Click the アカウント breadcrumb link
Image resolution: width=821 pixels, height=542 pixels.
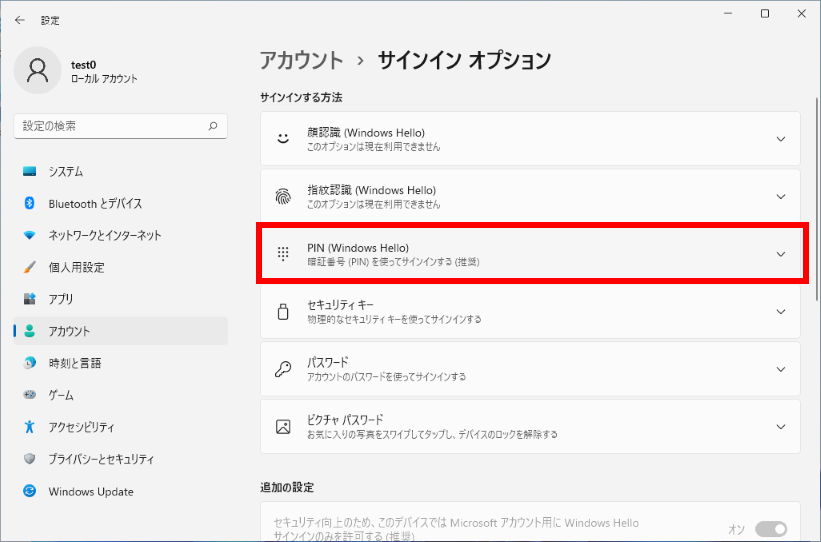coord(301,60)
